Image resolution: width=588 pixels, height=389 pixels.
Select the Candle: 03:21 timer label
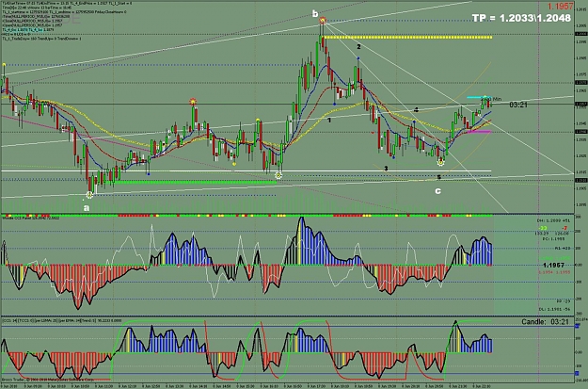point(545,322)
